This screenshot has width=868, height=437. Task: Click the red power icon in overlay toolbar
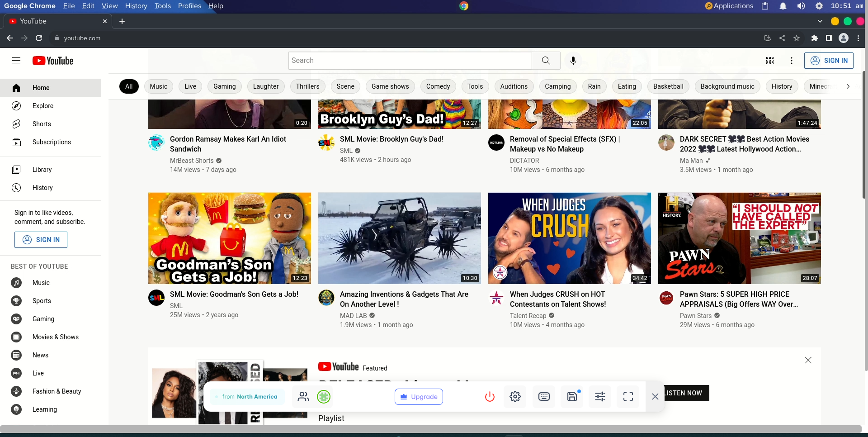490,397
